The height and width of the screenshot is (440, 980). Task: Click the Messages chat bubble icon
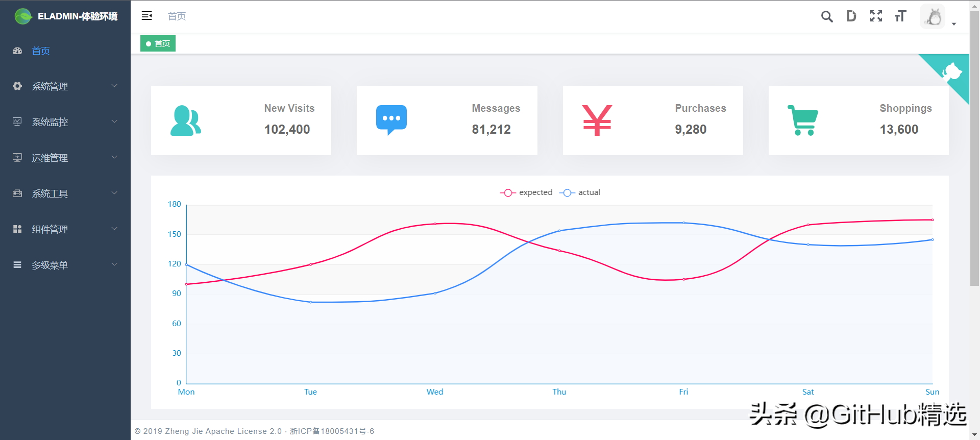point(391,120)
